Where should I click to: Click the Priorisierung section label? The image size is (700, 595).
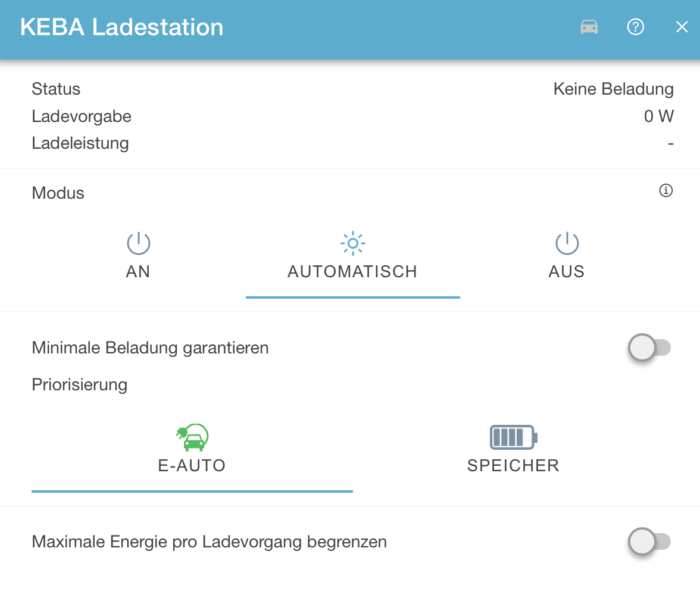80,384
